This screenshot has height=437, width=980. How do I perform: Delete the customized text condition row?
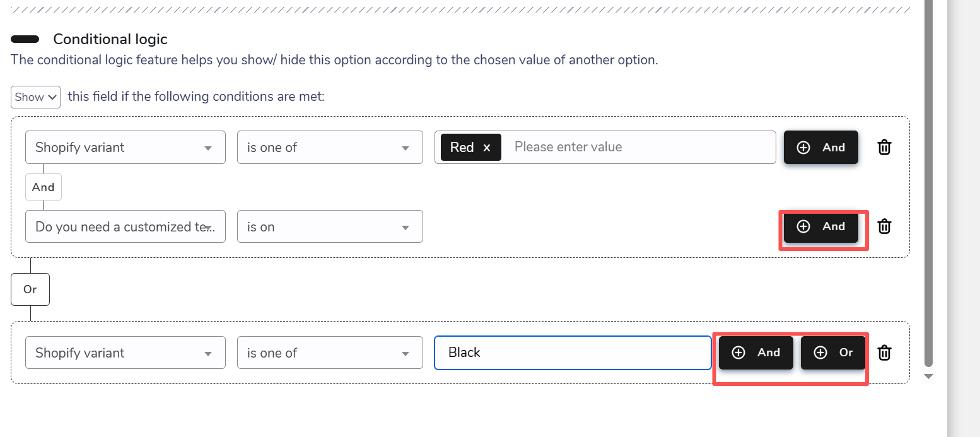884,226
